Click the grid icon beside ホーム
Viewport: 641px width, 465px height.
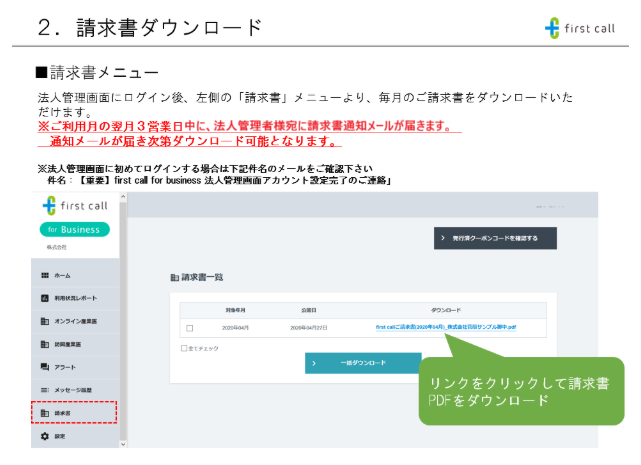(45, 275)
